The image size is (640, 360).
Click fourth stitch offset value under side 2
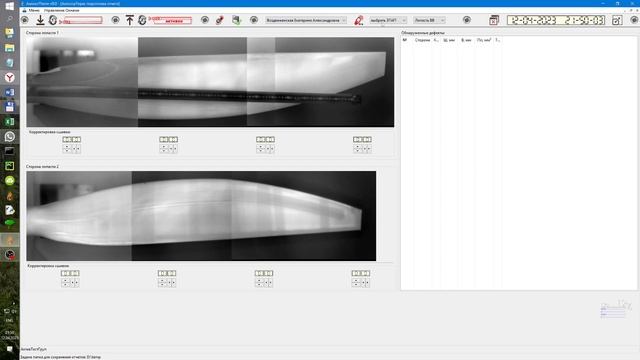[x=361, y=273]
